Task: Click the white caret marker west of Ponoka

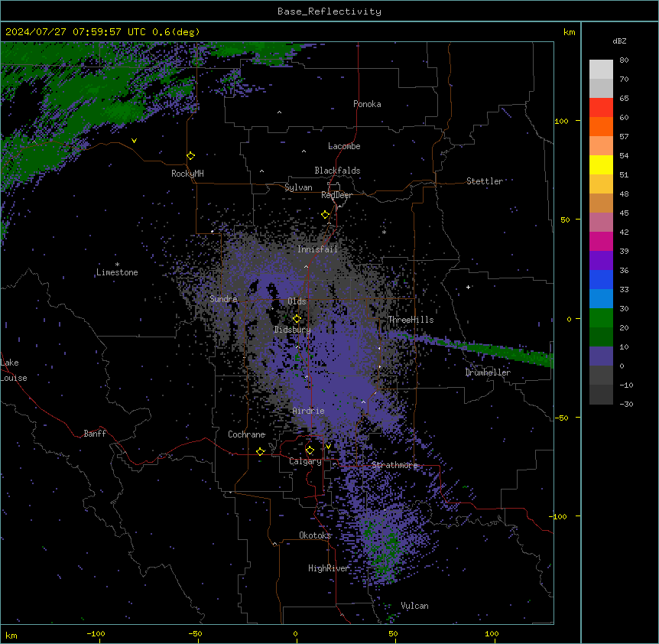Action: pyautogui.click(x=280, y=112)
